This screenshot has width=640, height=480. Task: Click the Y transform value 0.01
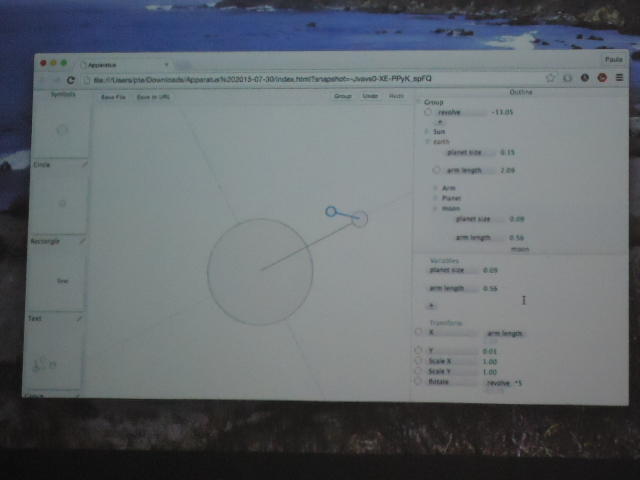pos(489,351)
